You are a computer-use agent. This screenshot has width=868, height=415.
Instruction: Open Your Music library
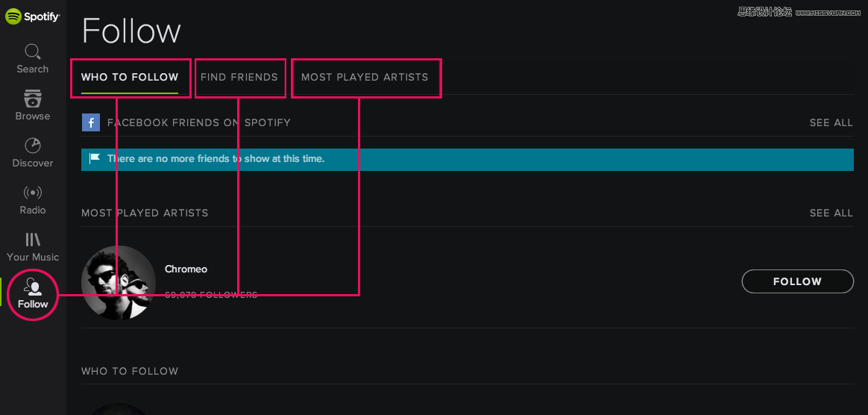coord(33,247)
